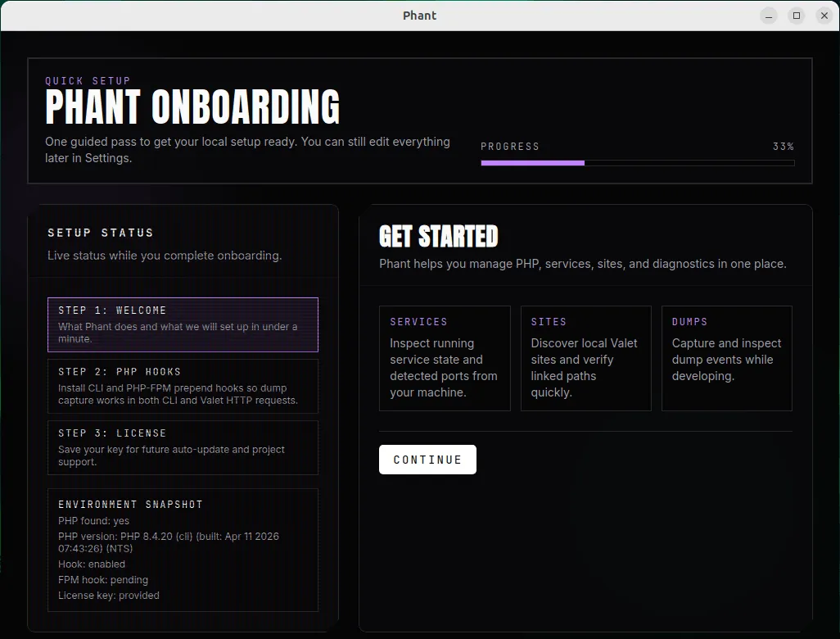The image size is (840, 639).
Task: Click the Quick Setup label
Action: click(88, 81)
